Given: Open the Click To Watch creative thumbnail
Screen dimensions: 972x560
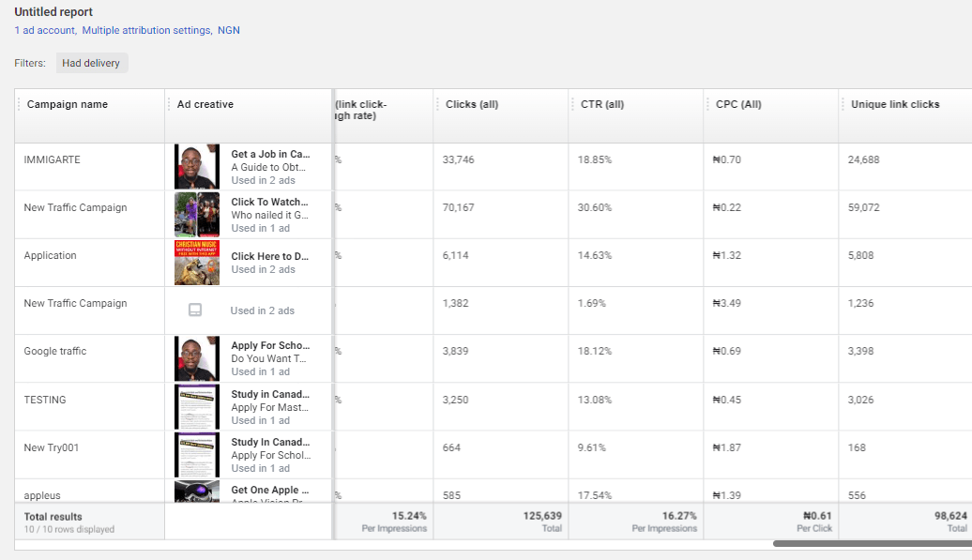Looking at the screenshot, I should [196, 214].
